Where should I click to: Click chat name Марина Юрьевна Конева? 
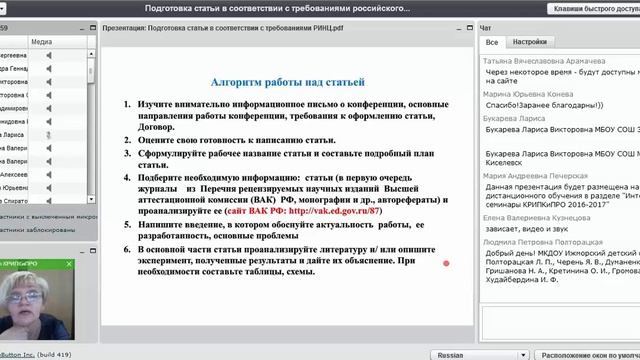(x=528, y=94)
